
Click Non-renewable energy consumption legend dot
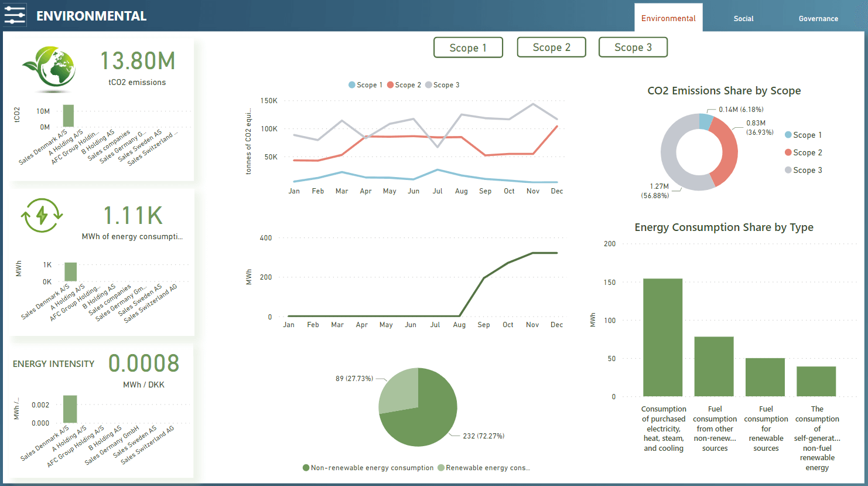(306, 468)
